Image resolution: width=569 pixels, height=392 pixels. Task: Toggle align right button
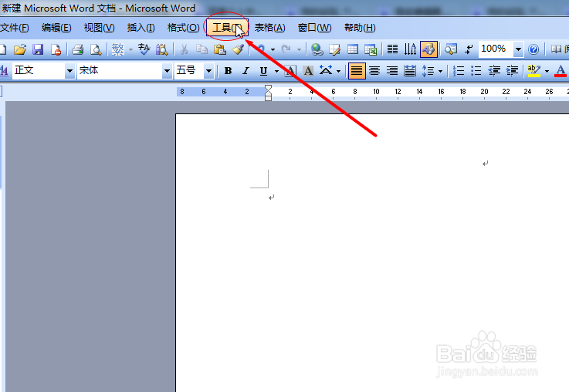point(392,71)
